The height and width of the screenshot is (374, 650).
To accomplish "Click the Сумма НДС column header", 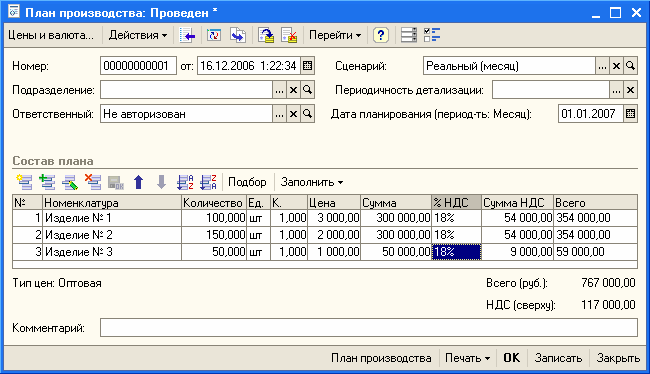I will (517, 203).
